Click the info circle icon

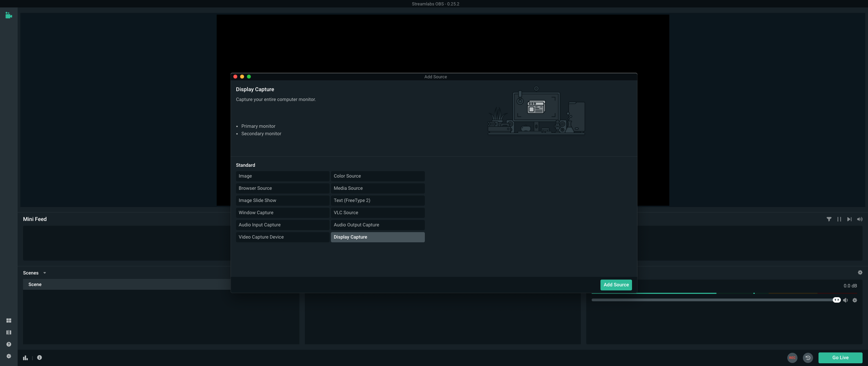(x=40, y=358)
